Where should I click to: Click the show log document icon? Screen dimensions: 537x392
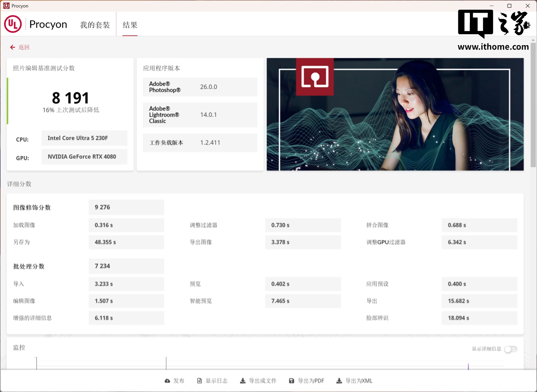(x=200, y=381)
